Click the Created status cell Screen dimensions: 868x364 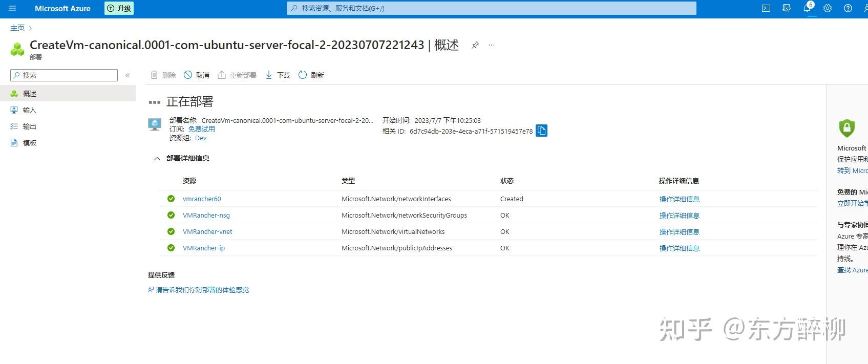pyautogui.click(x=512, y=199)
